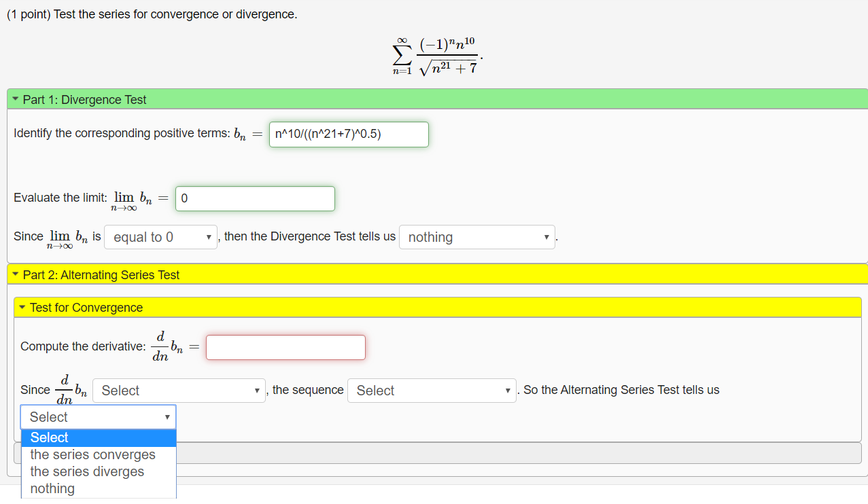Open the Divergence Test 'nothing' dropdown
Screen dimensions: 868x504
pyautogui.click(x=476, y=236)
